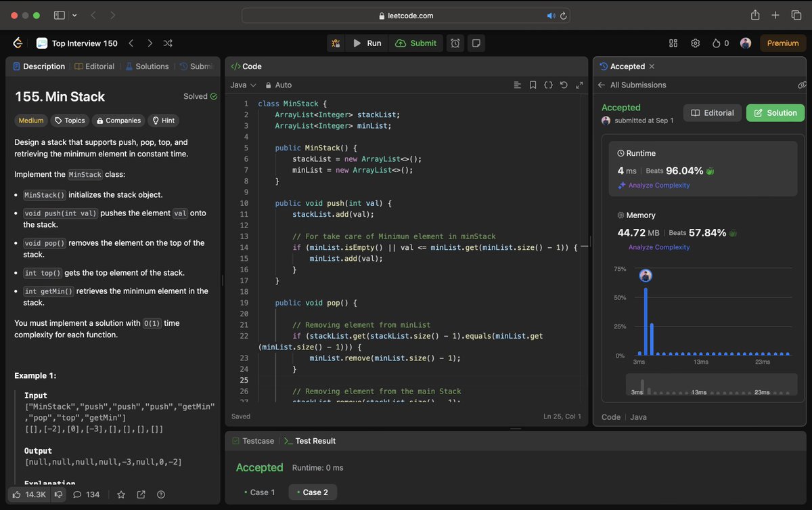
Task: Click Analyze Complexity under Runtime
Action: click(654, 186)
